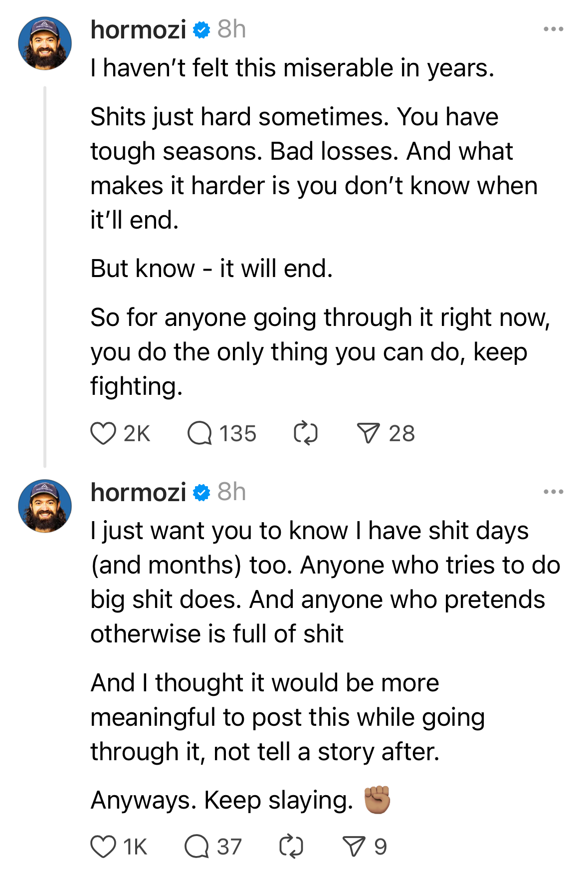Open hormozi's avatar on the first post
Viewport: 588px width, 877px height.
click(x=45, y=43)
